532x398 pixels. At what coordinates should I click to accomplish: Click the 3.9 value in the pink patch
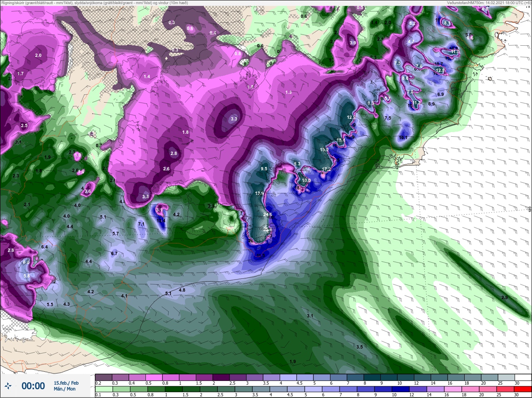353,43
